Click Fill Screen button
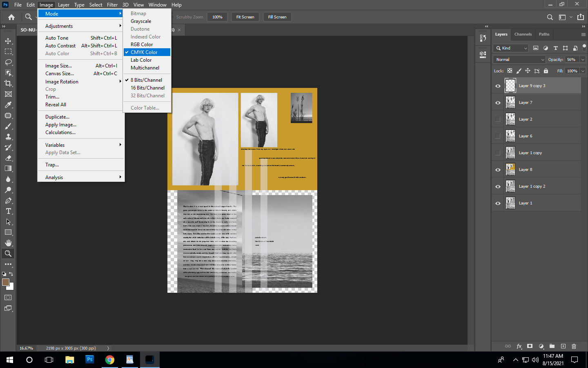 (x=277, y=17)
